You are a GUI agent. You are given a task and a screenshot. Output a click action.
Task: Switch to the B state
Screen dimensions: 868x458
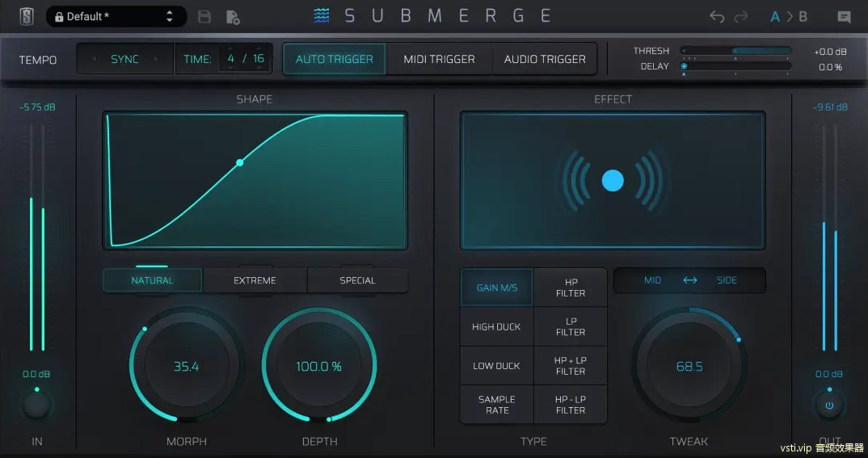pos(803,17)
